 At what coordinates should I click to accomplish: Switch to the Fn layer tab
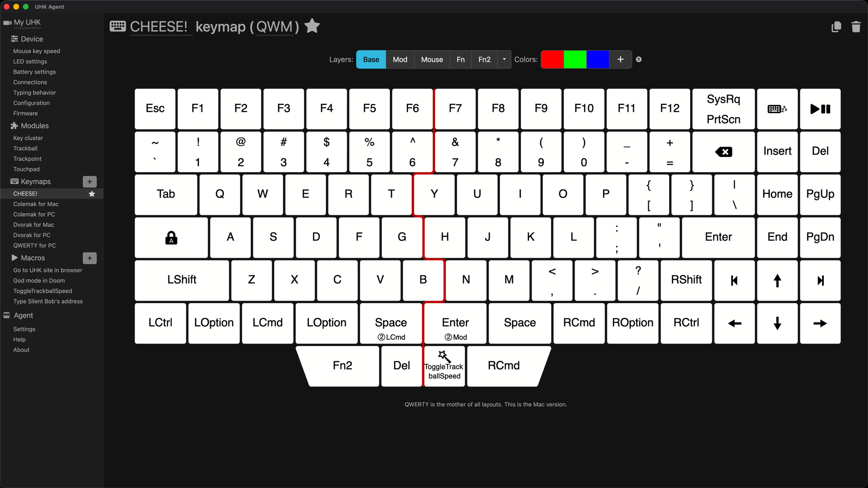tap(460, 59)
